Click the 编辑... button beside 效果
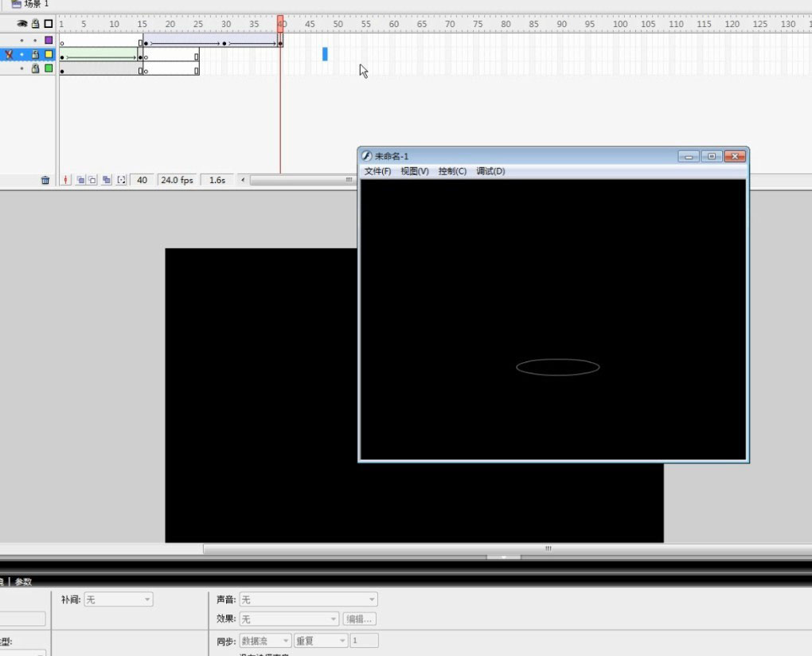 pos(359,619)
